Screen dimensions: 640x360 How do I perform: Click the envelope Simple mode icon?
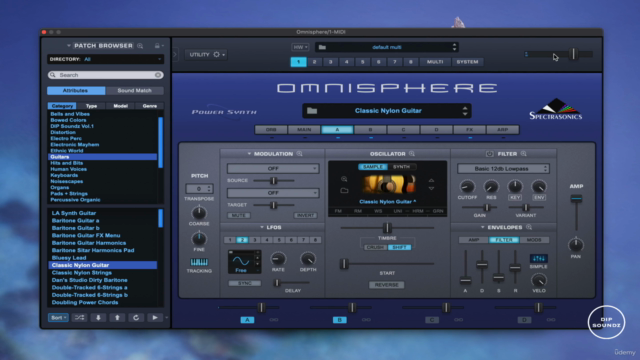click(538, 258)
